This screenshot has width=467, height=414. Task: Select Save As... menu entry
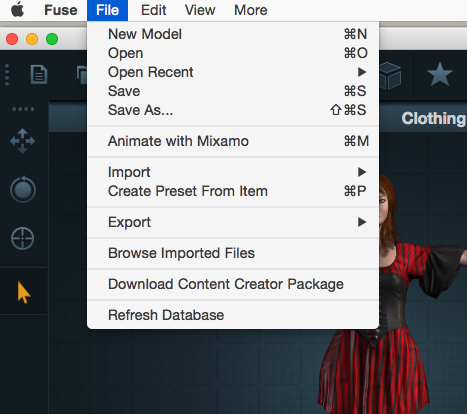[233, 110]
